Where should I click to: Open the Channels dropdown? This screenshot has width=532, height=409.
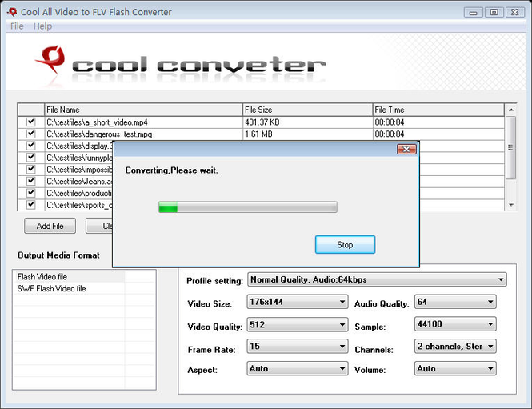point(455,347)
